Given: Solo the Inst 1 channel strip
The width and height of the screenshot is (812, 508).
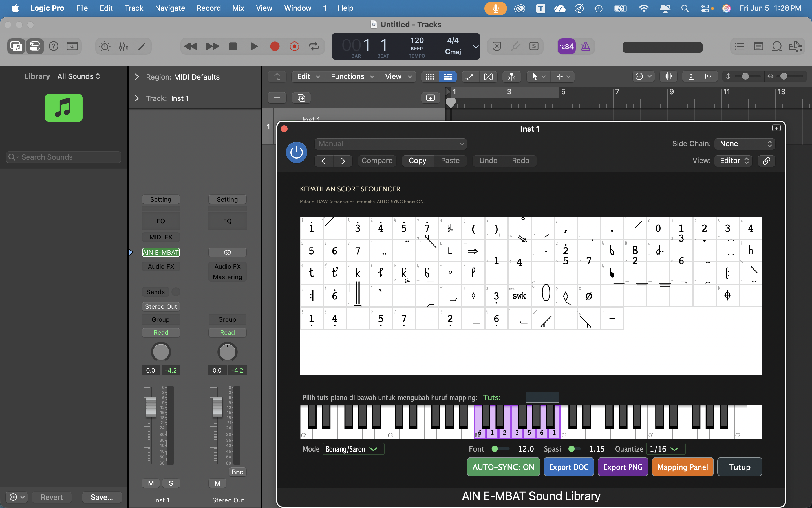Looking at the screenshot, I should tap(171, 483).
